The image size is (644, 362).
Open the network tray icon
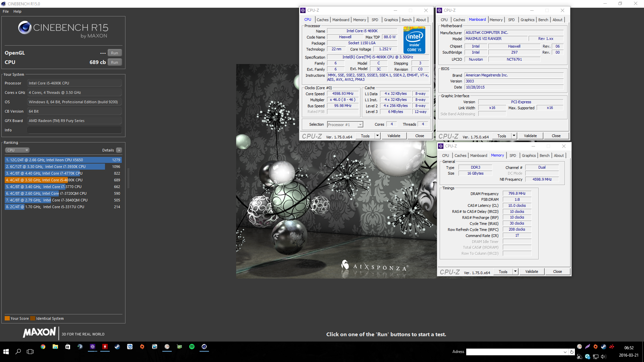point(596,357)
